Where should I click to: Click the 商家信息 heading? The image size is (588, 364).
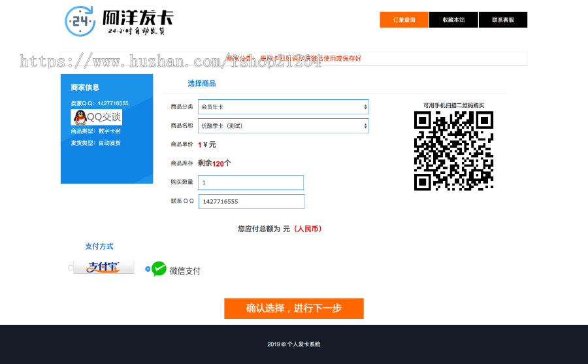pyautogui.click(x=85, y=88)
